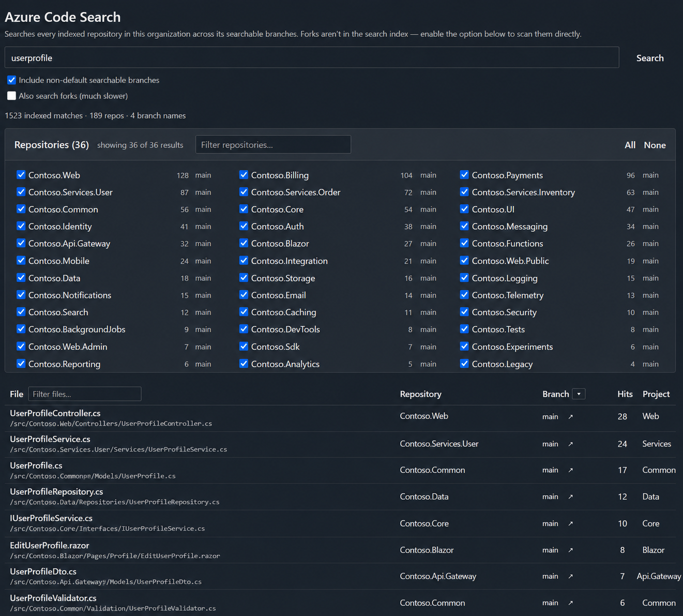Select All repositories
Viewport: 683px width, 616px height.
[630, 145]
